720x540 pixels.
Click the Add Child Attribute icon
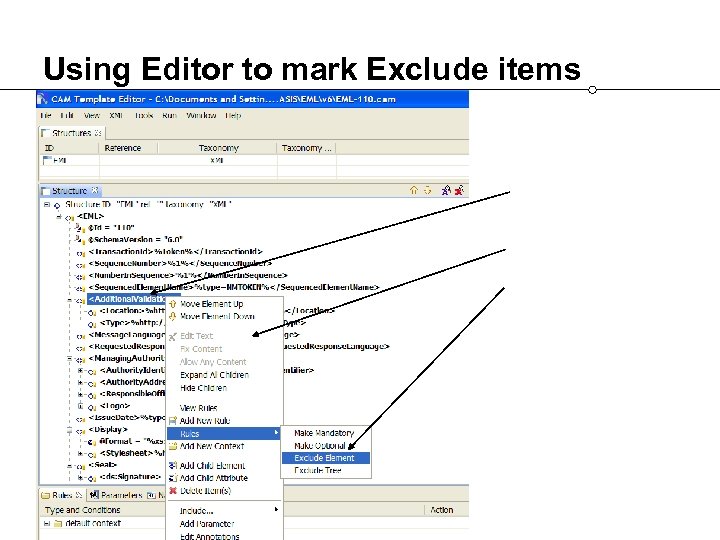click(x=173, y=478)
